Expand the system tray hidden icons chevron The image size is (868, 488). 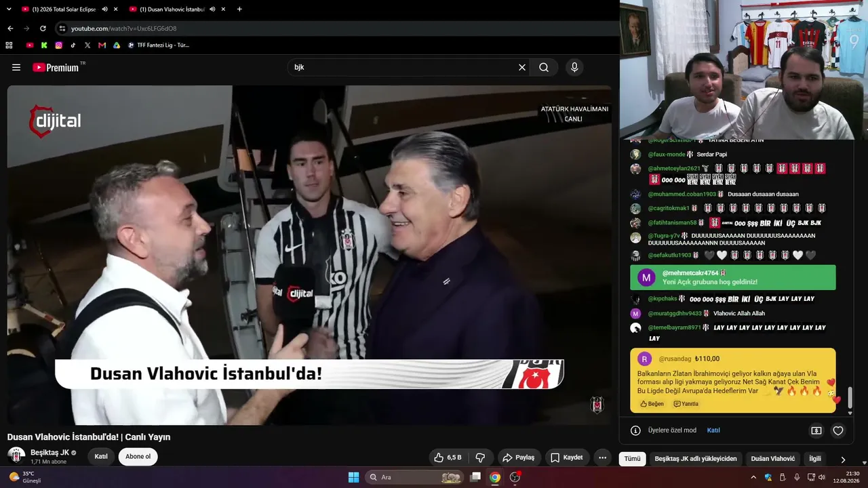click(753, 477)
